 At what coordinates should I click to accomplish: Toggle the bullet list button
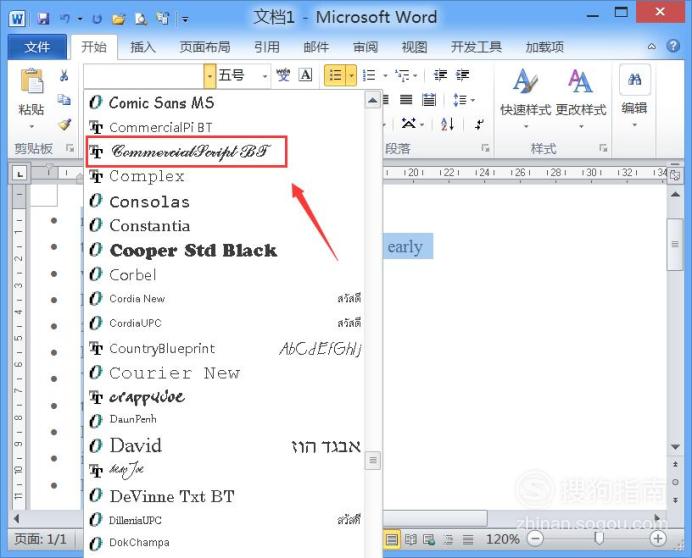click(335, 75)
